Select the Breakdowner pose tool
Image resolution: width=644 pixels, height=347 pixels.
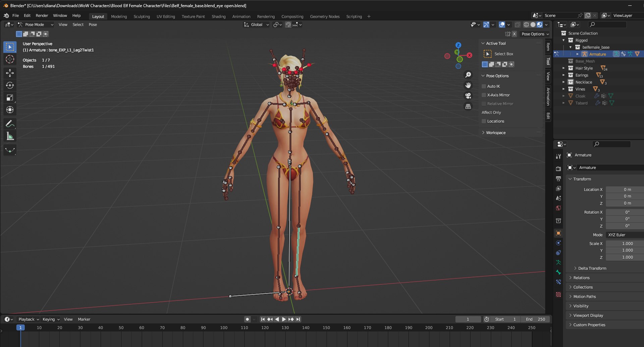pyautogui.click(x=10, y=150)
